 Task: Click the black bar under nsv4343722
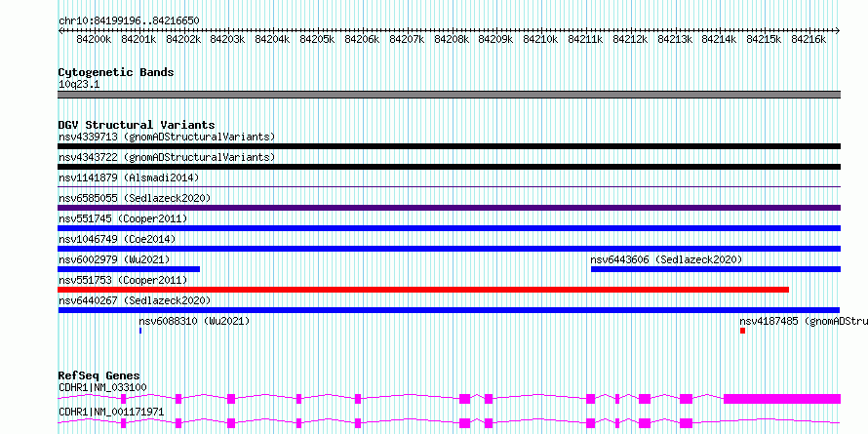point(449,167)
